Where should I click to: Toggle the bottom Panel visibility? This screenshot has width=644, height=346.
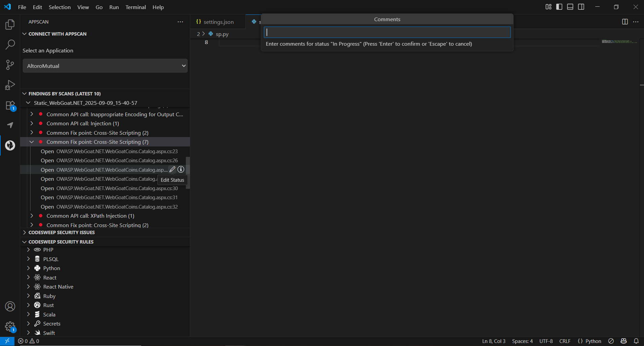pos(570,7)
